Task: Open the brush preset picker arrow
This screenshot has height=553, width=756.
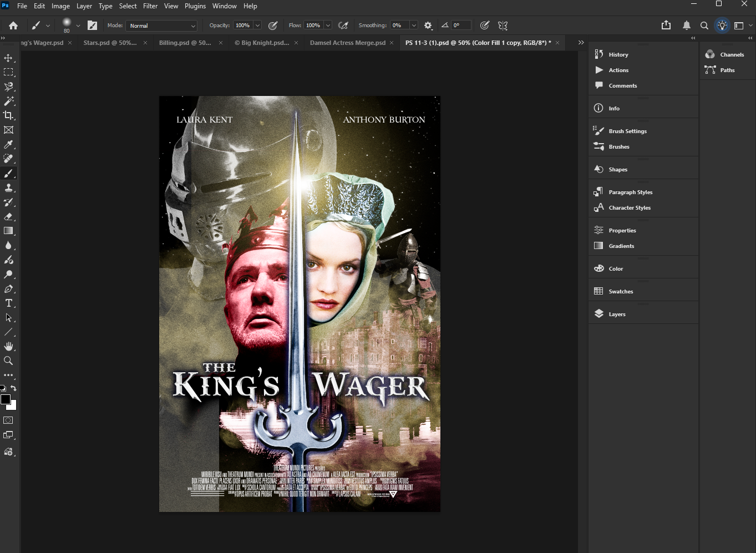Action: 78,26
